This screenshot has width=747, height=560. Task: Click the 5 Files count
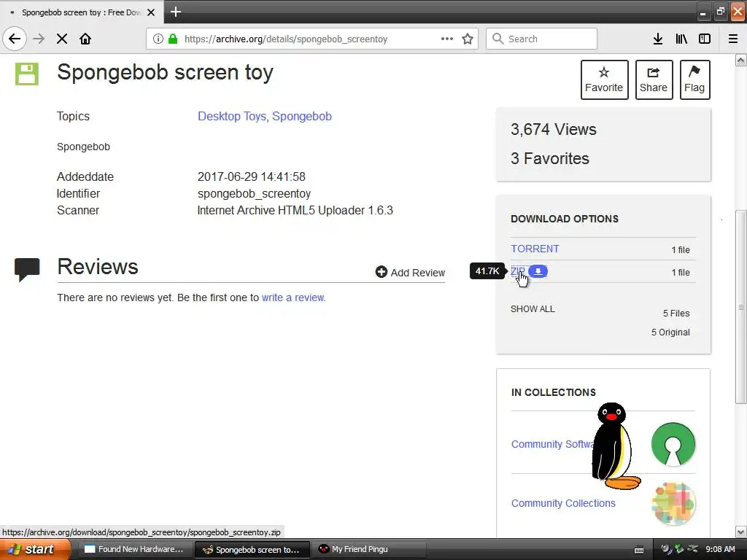(x=676, y=314)
